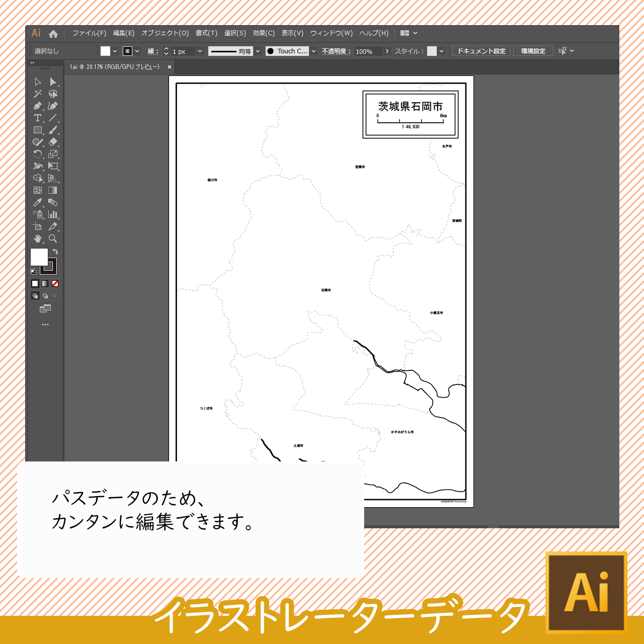Collapse the toolbar with double-arrow
Viewport: 644px width, 644px height.
pyautogui.click(x=32, y=63)
